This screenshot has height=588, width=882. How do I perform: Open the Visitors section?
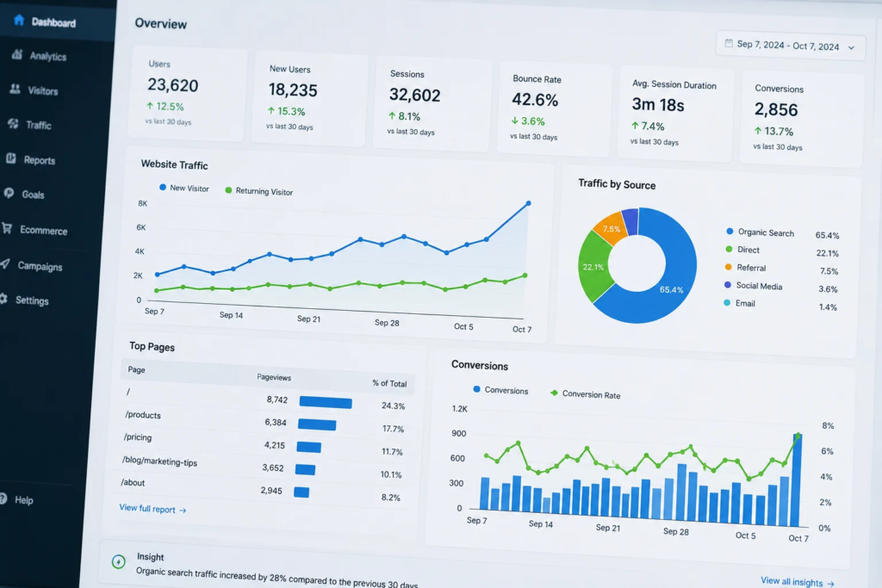[43, 90]
